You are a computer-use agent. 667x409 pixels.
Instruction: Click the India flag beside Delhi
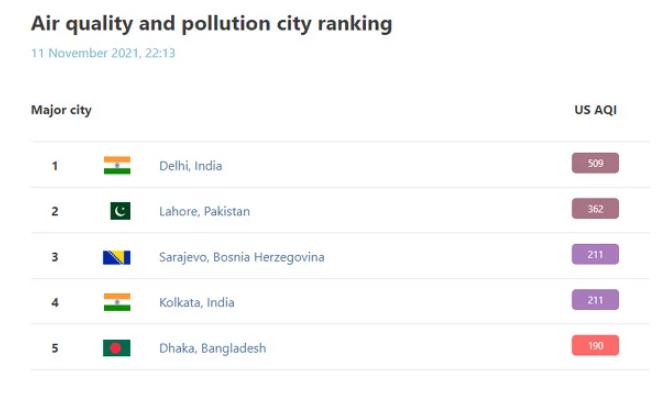click(x=117, y=166)
